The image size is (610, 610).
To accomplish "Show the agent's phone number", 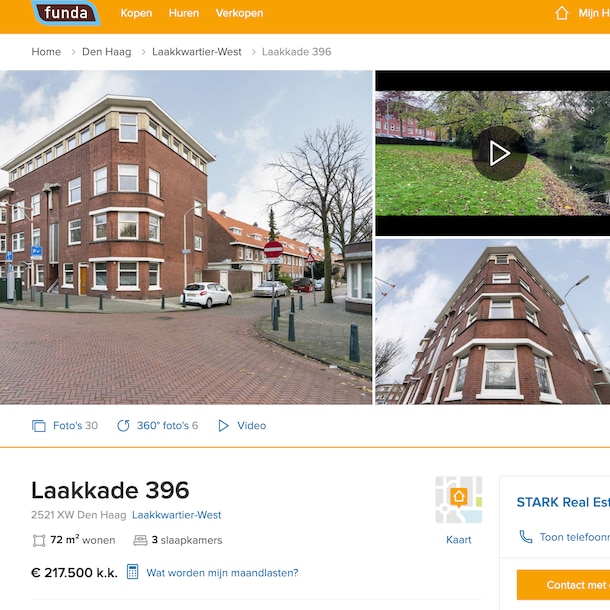I will (x=575, y=537).
